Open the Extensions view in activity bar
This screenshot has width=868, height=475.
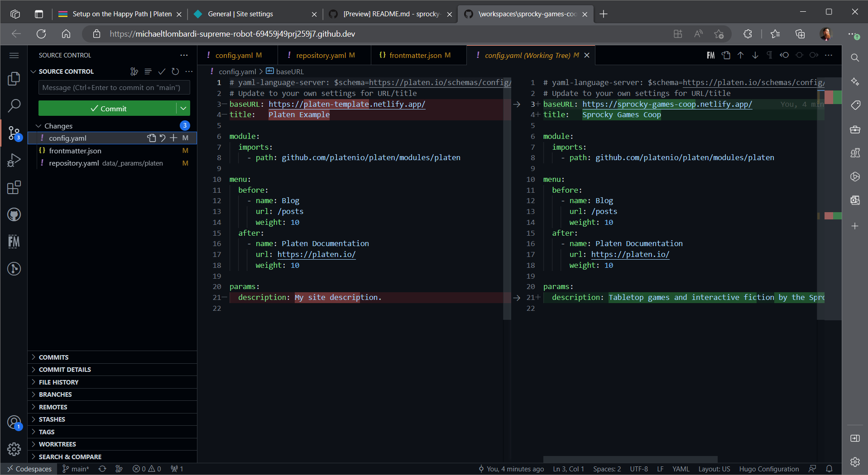[x=14, y=187]
